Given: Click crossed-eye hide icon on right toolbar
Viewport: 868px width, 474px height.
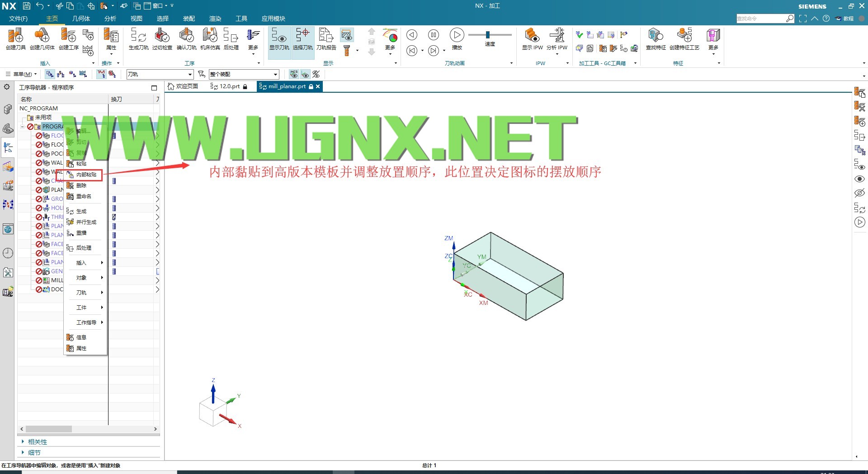Looking at the screenshot, I should (859, 193).
